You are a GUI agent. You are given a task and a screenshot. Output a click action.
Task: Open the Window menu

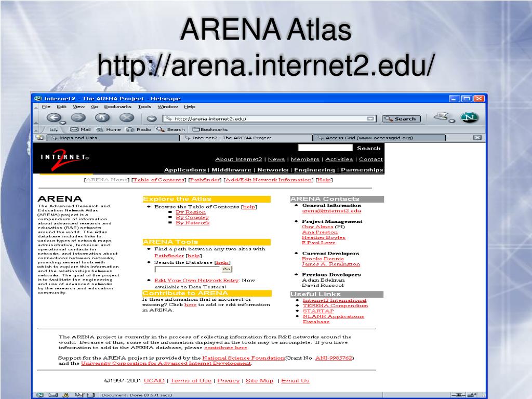click(168, 107)
